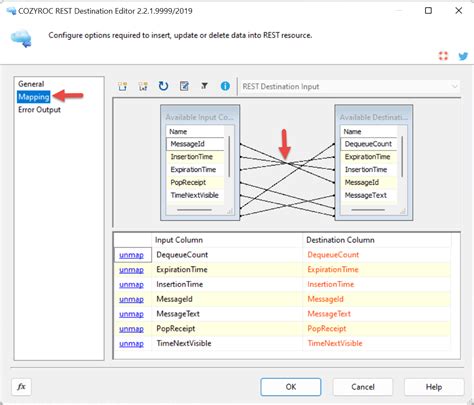Select PopReceipt in Available Input Columns
This screenshot has width=474, height=405.
tap(195, 182)
